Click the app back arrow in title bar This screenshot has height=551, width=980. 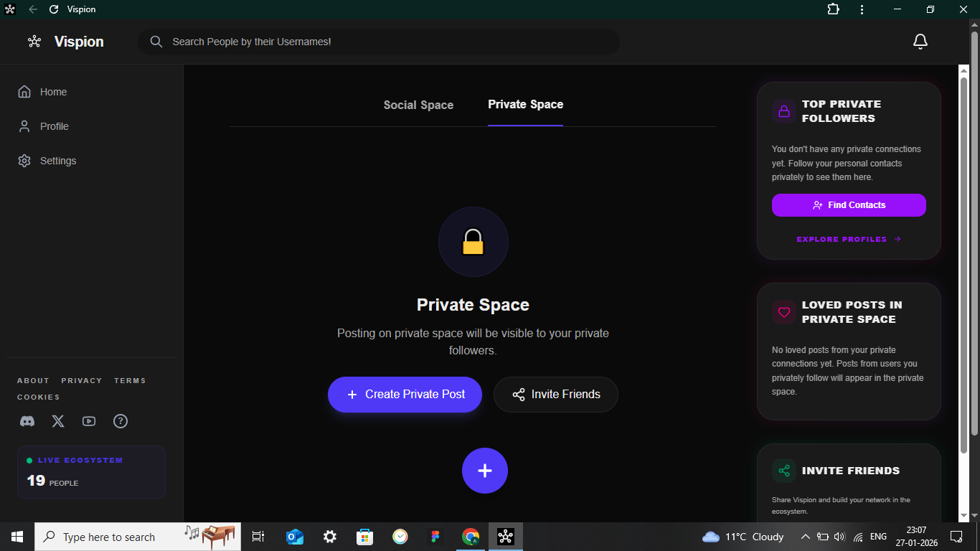(33, 9)
